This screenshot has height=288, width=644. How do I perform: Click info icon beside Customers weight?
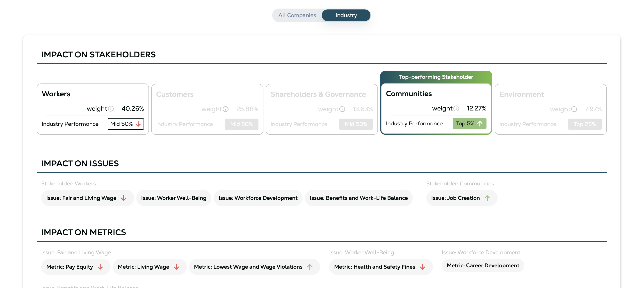click(x=226, y=109)
